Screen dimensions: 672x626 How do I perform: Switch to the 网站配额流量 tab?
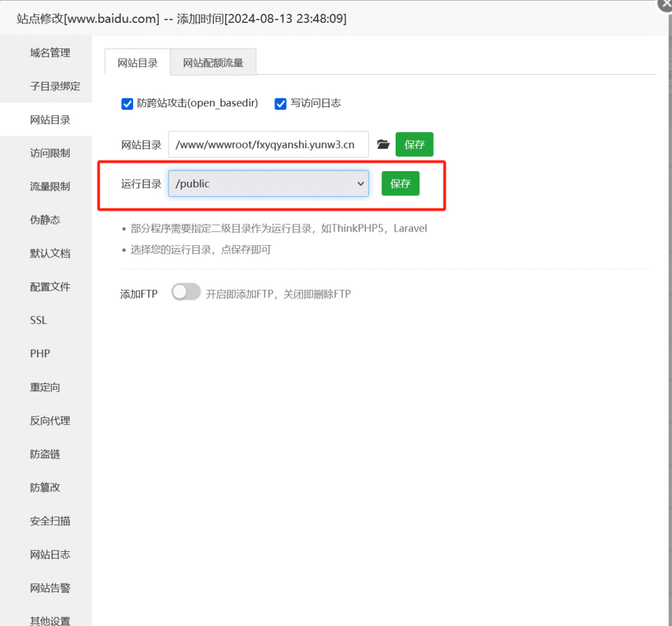pos(213,62)
